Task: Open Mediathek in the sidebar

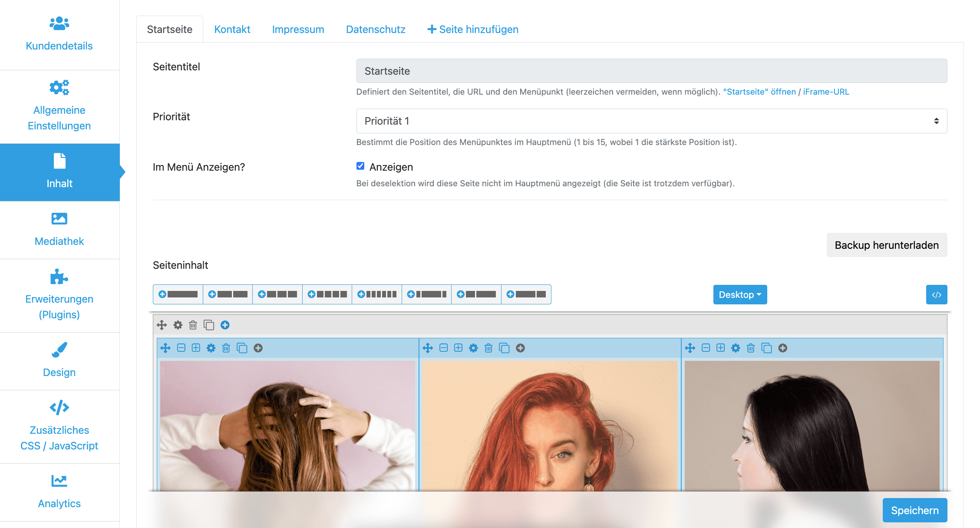Action: 59,229
